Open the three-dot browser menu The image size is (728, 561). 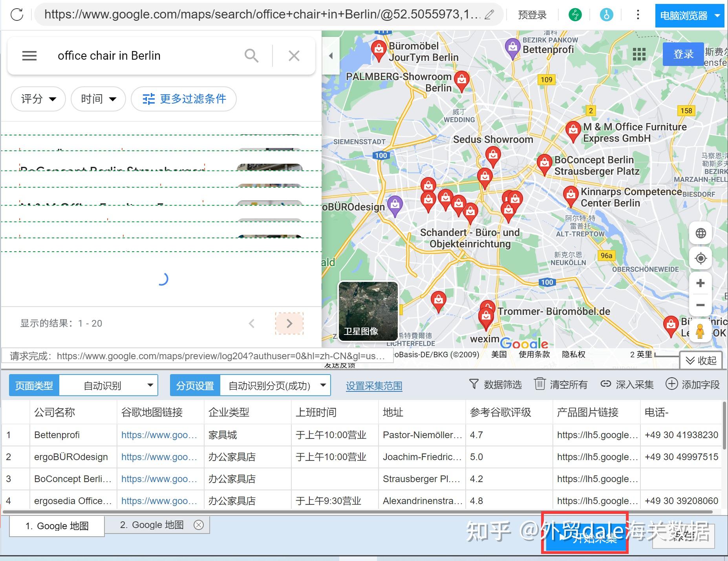(638, 15)
